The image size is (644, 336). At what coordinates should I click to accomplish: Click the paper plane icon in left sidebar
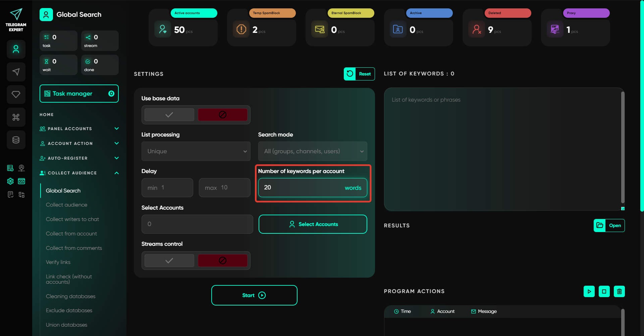tap(16, 72)
